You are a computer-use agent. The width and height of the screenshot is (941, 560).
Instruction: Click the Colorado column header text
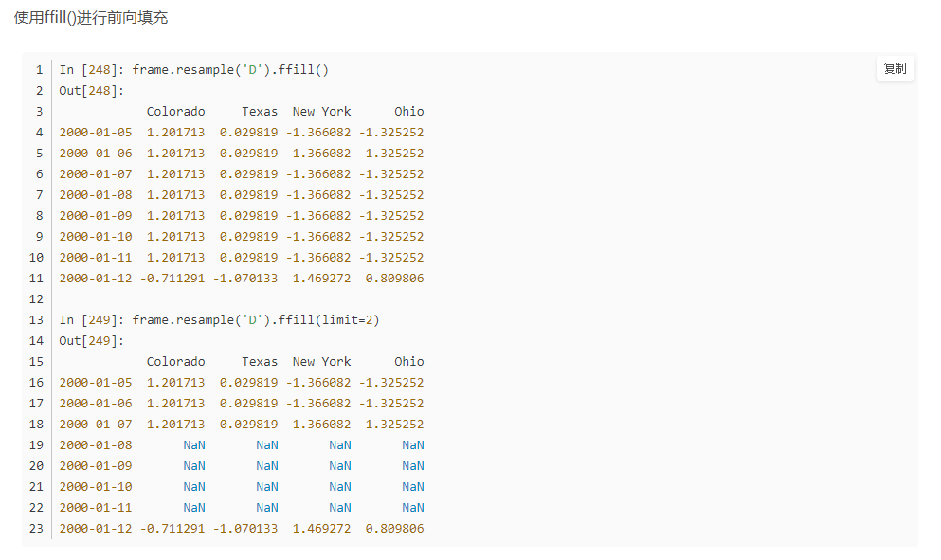click(x=175, y=111)
